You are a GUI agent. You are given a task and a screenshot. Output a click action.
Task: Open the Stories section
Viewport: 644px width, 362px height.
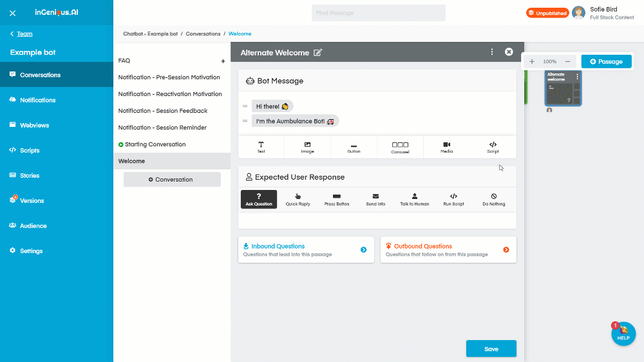tap(57, 175)
